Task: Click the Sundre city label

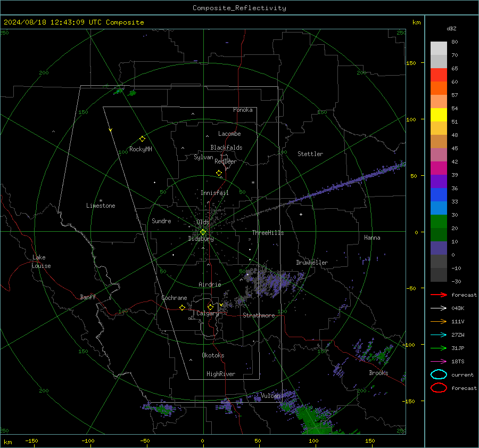Action: coord(161,221)
